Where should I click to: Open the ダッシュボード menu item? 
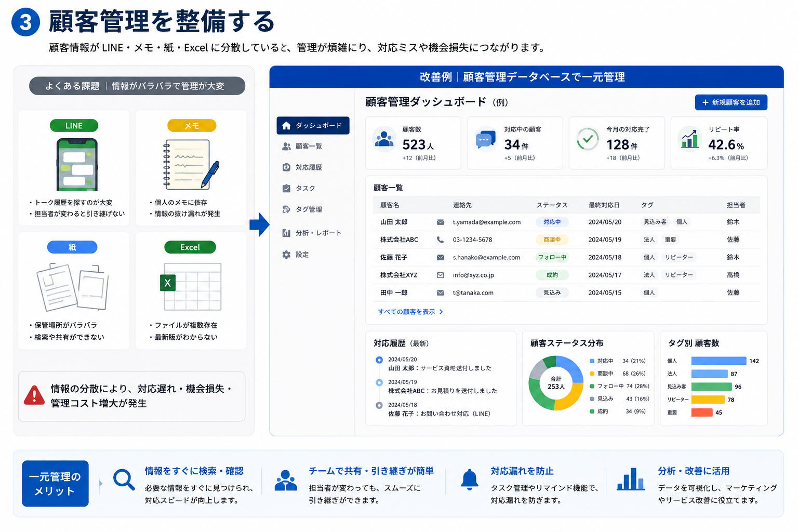coord(313,126)
